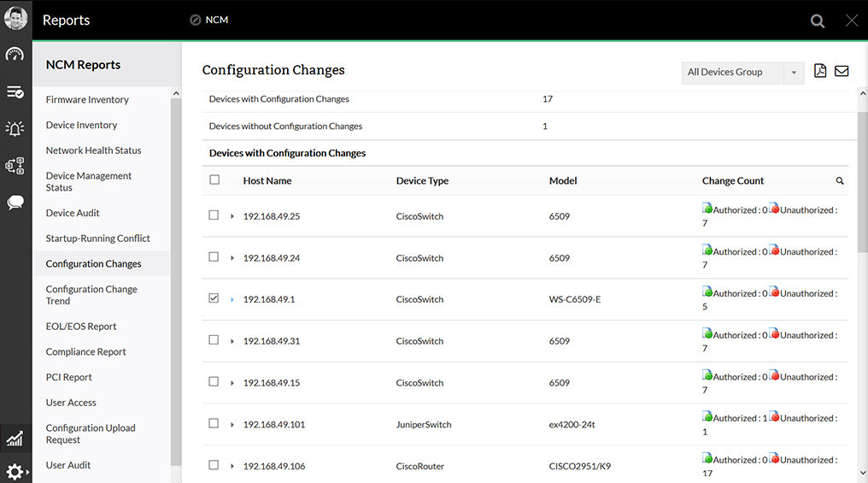
Task: Toggle the select-all checkbox in table header
Action: point(214,180)
